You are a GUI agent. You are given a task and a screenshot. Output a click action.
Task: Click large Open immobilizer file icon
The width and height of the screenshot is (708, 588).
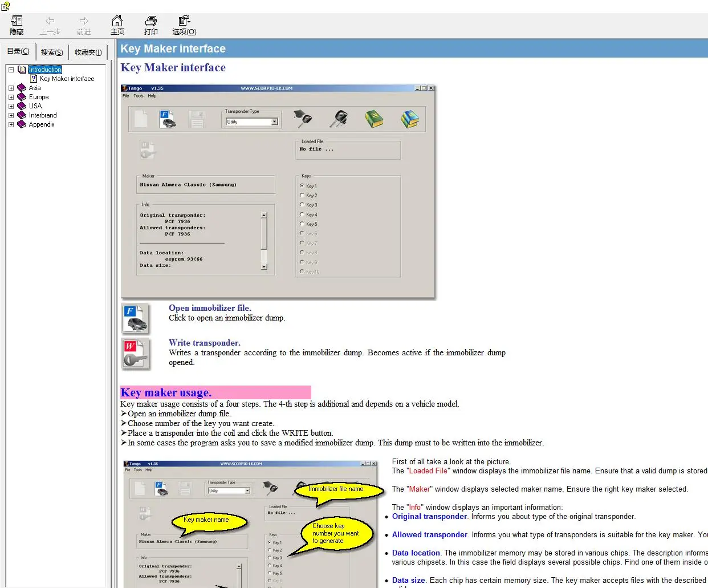pyautogui.click(x=136, y=318)
